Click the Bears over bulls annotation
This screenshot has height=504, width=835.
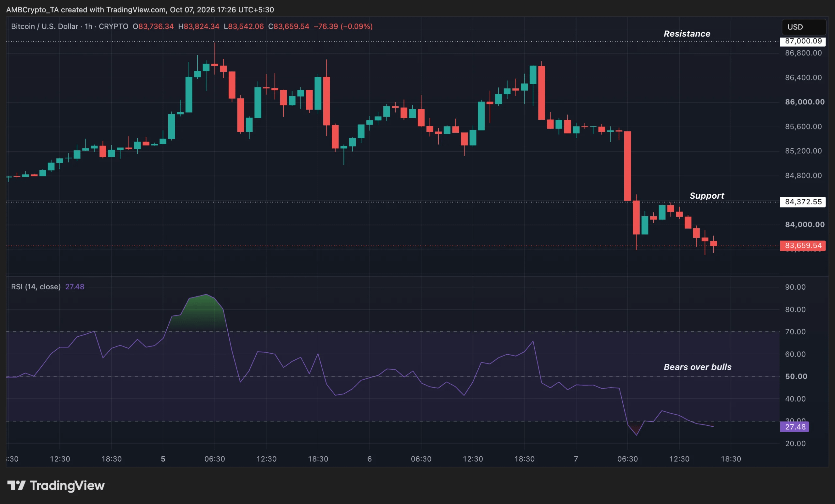point(697,367)
